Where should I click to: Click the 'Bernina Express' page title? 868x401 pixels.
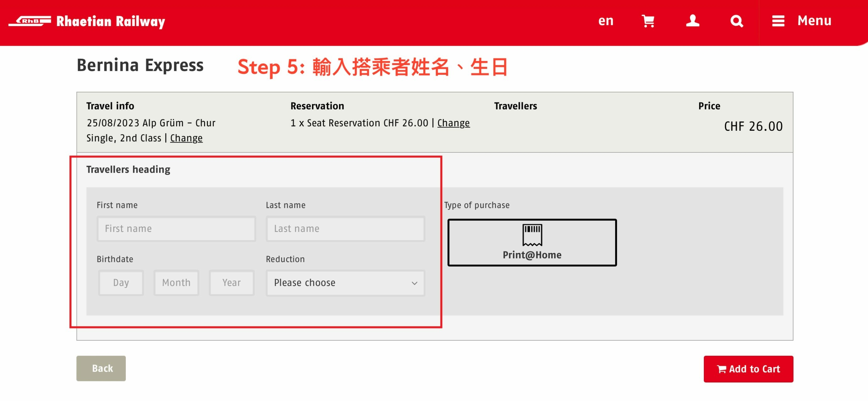click(140, 65)
